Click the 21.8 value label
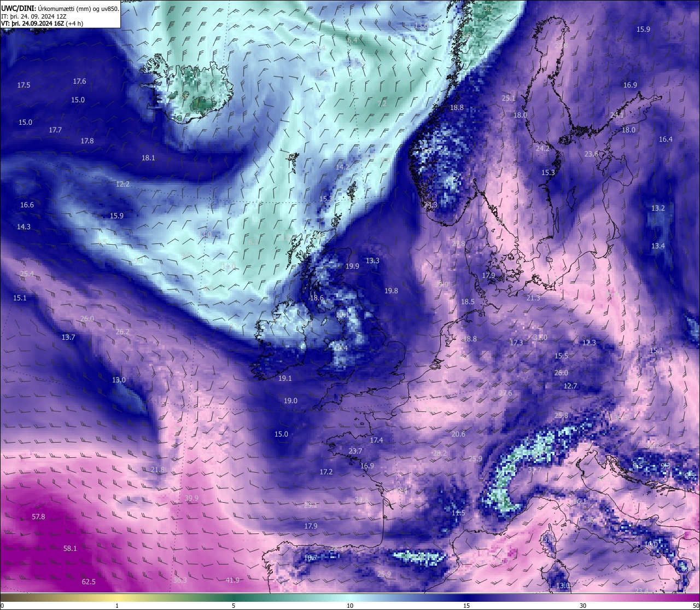Viewport: 700px width, 610px height. coord(157,470)
